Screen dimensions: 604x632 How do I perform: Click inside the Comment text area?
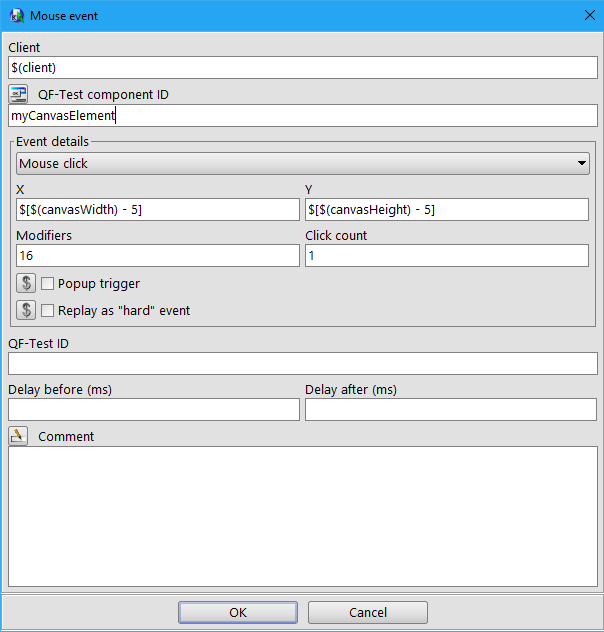coord(303,516)
